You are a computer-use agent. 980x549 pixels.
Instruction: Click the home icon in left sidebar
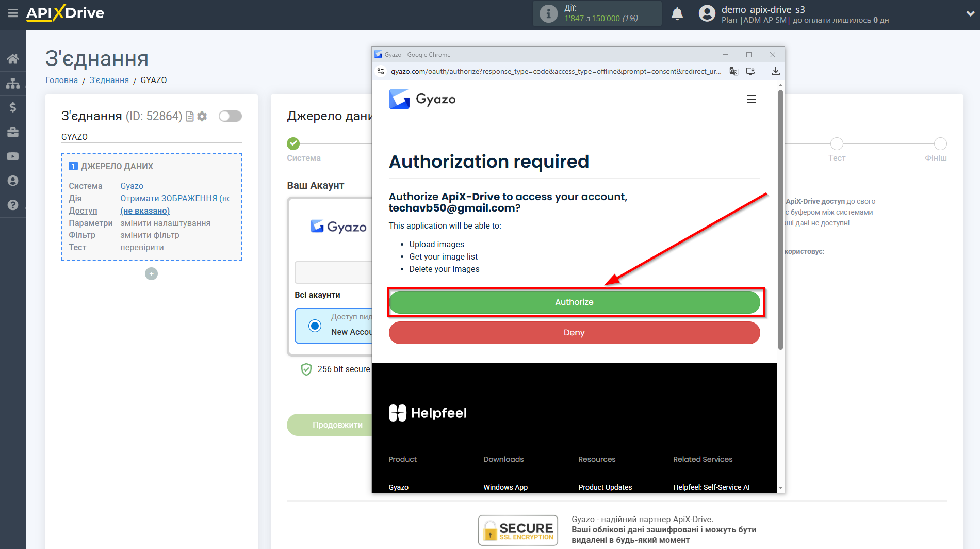pyautogui.click(x=12, y=59)
